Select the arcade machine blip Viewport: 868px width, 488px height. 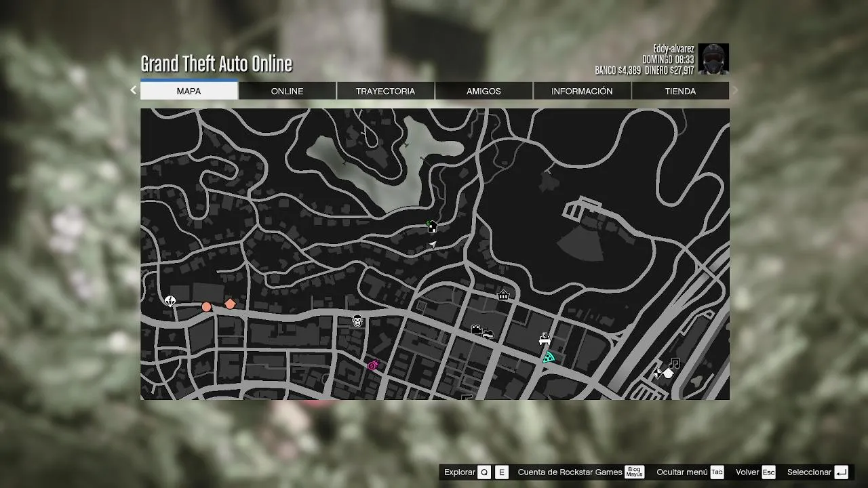pyautogui.click(x=544, y=338)
